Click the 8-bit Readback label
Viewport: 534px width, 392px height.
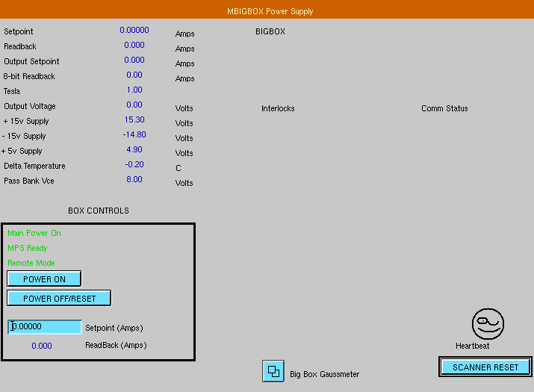[29, 77]
